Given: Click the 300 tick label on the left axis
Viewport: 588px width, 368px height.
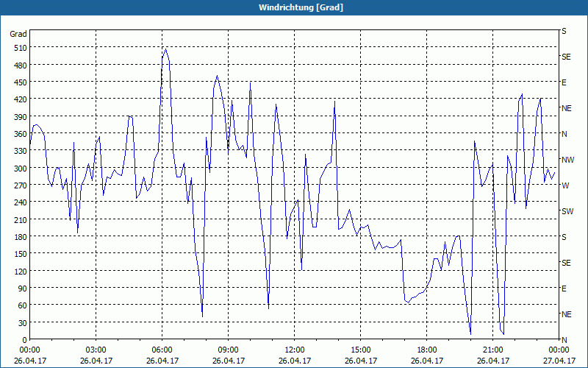Looking at the screenshot, I should point(21,169).
